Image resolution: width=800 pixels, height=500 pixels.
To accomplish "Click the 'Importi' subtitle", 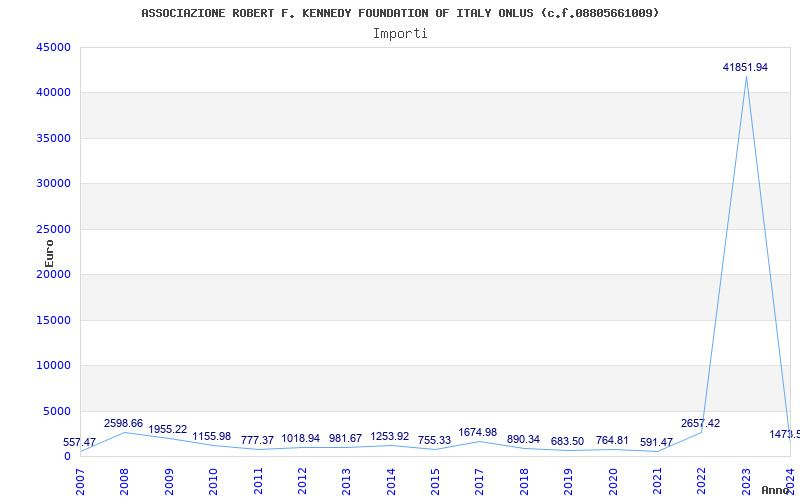I will point(400,34).
